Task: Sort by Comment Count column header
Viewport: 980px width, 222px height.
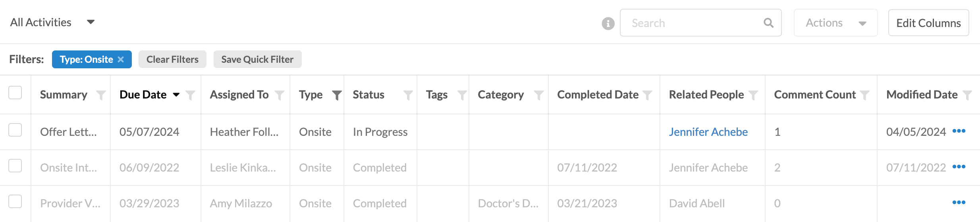Action: (x=815, y=95)
